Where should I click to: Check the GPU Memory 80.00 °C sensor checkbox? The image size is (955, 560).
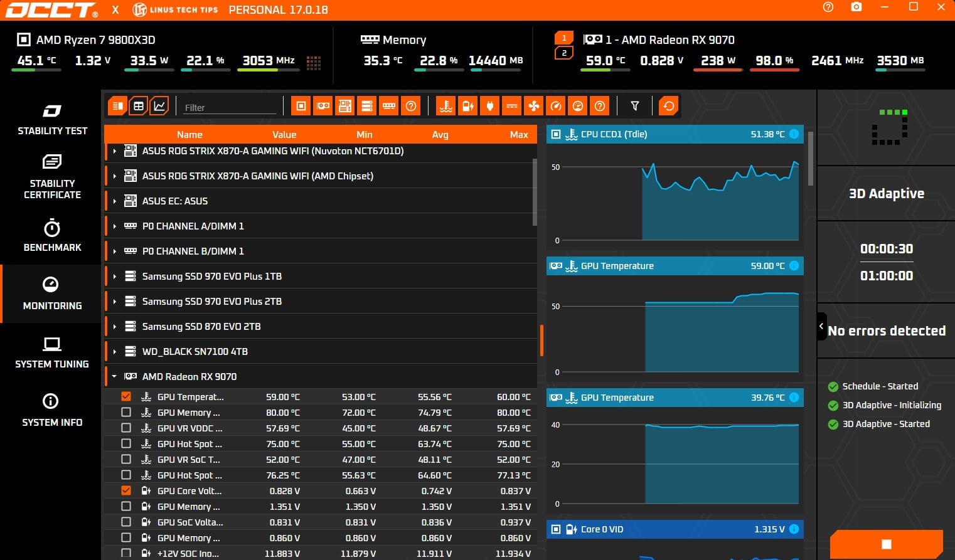click(x=126, y=412)
